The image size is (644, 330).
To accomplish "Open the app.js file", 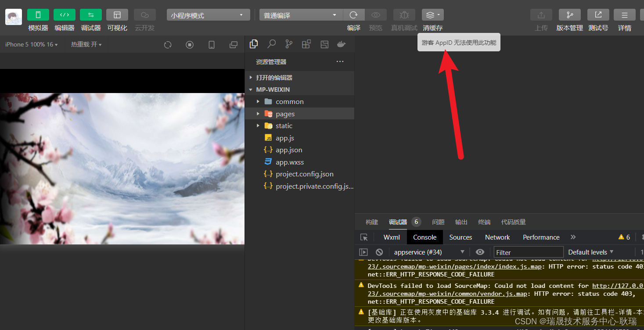I will click(300, 138).
